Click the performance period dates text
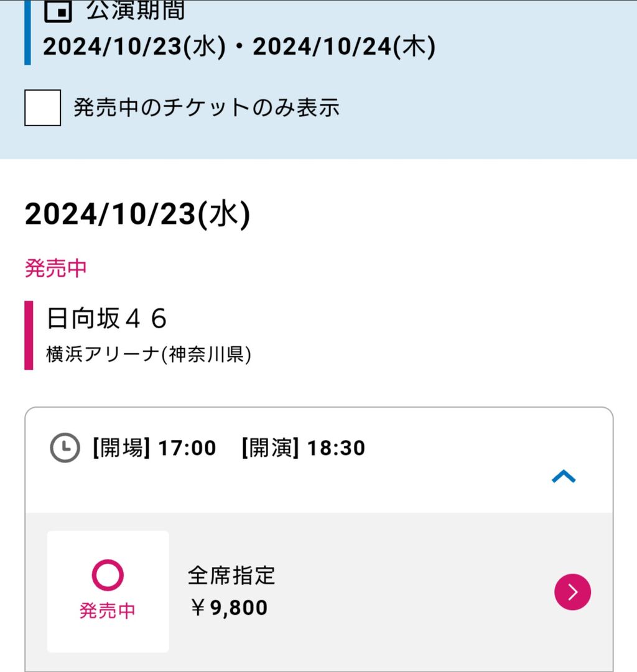This screenshot has height=672, width=637. (x=239, y=47)
